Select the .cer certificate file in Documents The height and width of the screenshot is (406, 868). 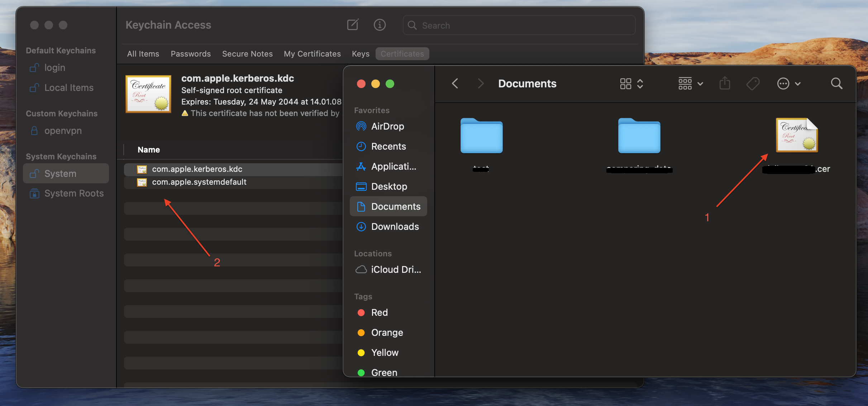(x=797, y=135)
